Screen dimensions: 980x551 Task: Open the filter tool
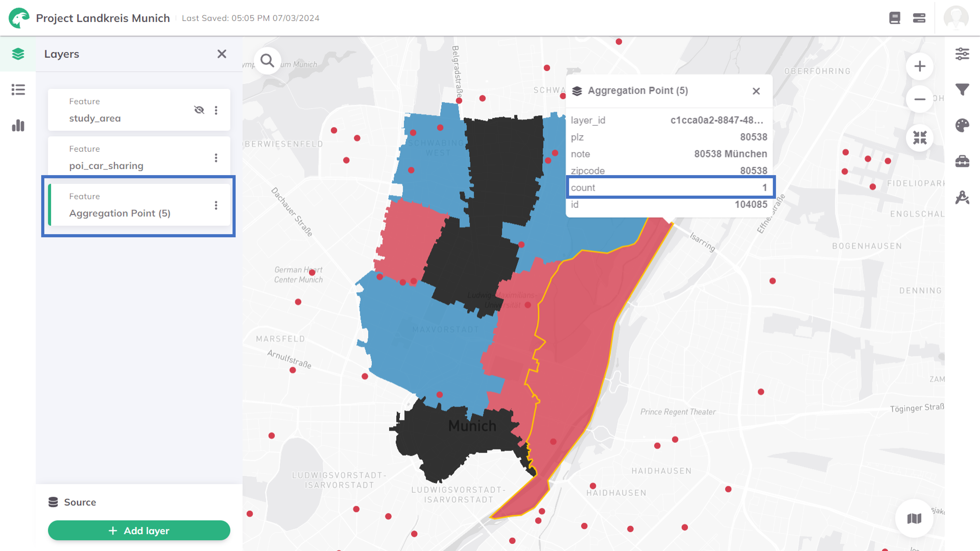pos(962,90)
